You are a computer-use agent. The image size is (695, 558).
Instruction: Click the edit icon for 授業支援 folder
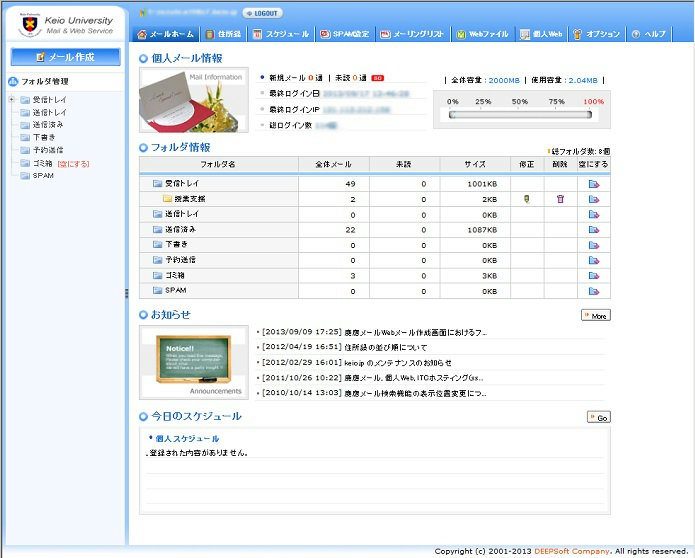point(526,199)
